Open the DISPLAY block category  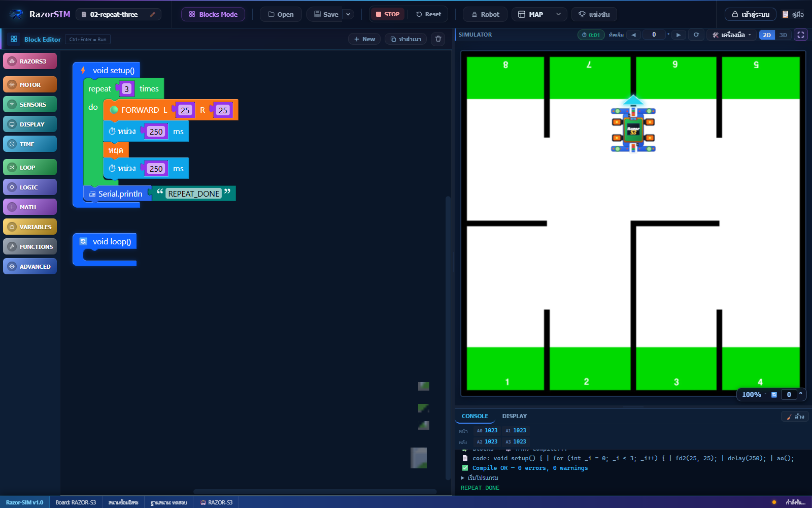click(x=30, y=124)
